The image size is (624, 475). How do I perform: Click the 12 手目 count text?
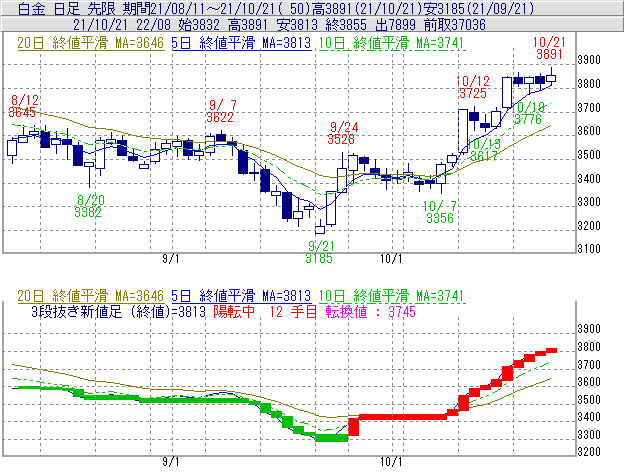click(x=293, y=311)
